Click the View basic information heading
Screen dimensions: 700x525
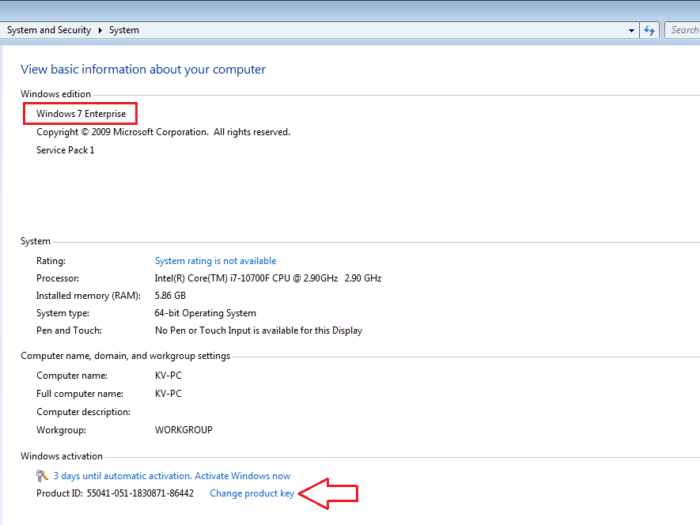(x=143, y=70)
